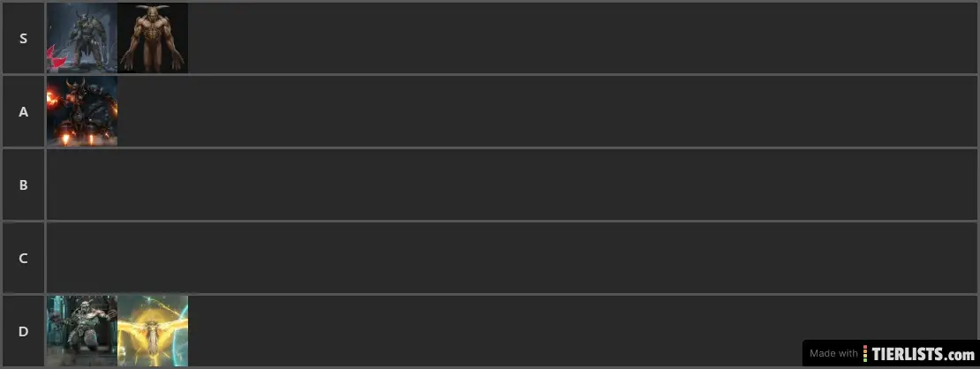Click the D tier label
Screen dimensions: 980x369
23,331
